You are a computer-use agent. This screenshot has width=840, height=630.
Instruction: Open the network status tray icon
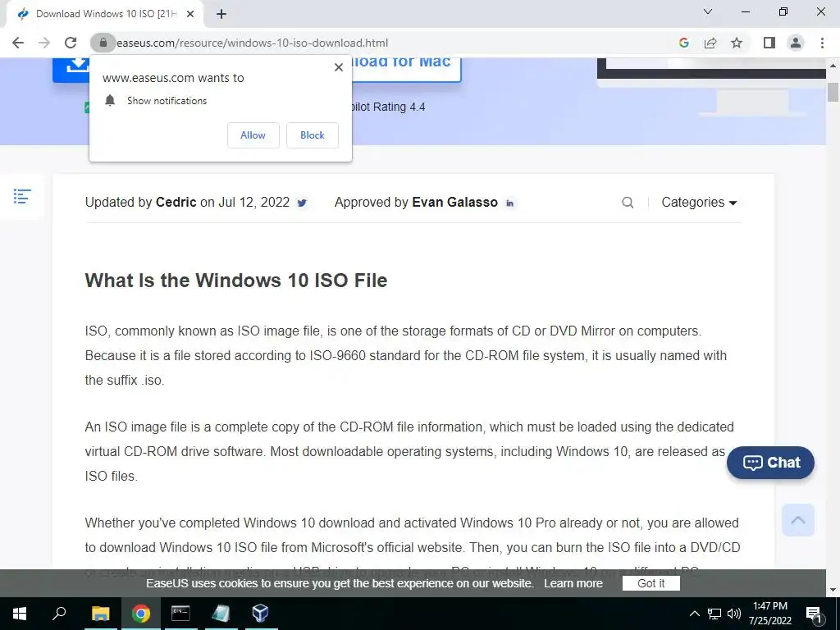714,614
